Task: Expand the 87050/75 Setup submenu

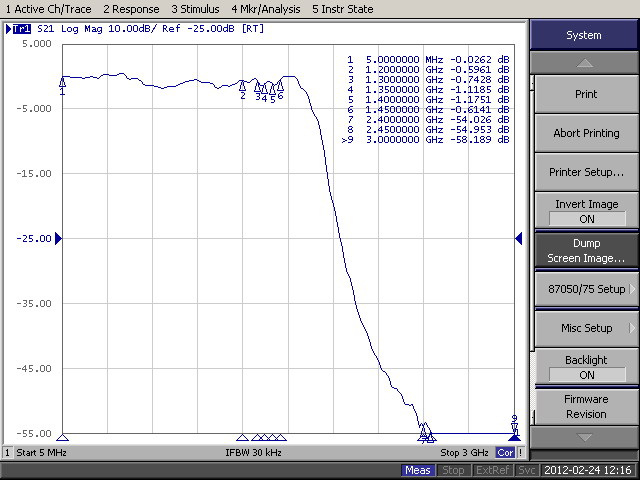Action: tap(586, 289)
